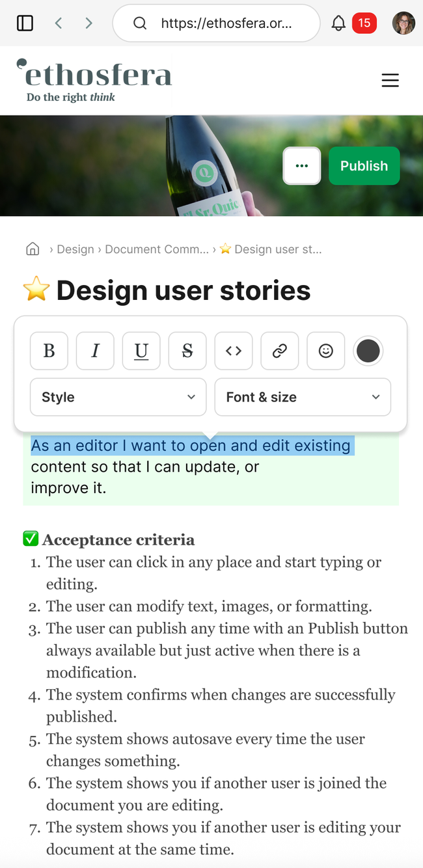Apply strikethrough to the selection
423x868 pixels.
pos(187,351)
